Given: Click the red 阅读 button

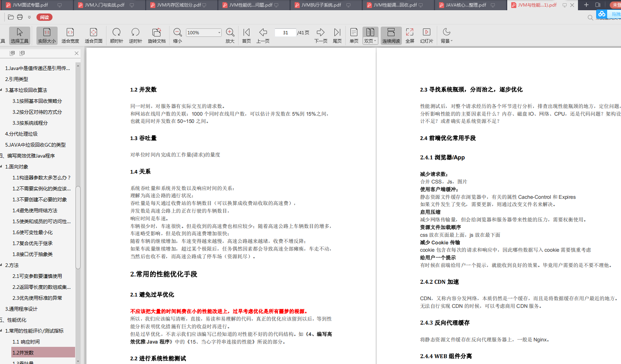Looking at the screenshot, I should tap(44, 17).
